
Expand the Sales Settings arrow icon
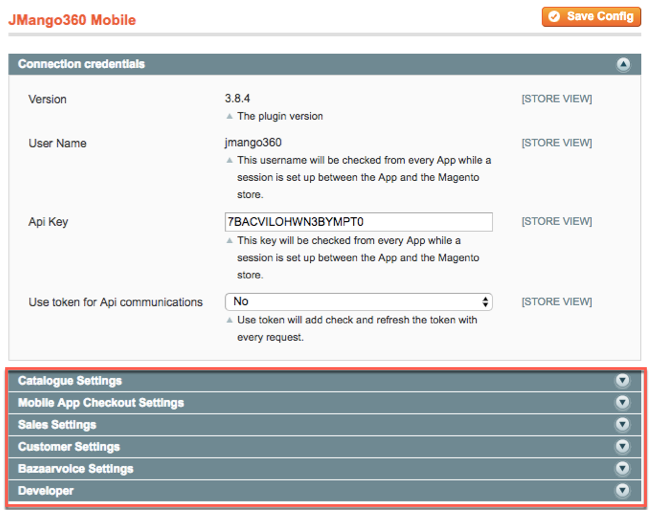(622, 425)
